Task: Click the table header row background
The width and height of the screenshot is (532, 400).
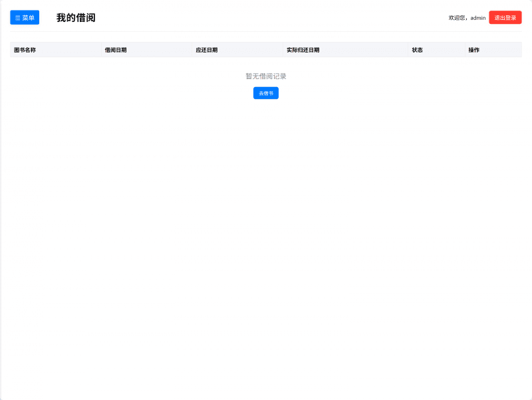Action: [x=266, y=49]
